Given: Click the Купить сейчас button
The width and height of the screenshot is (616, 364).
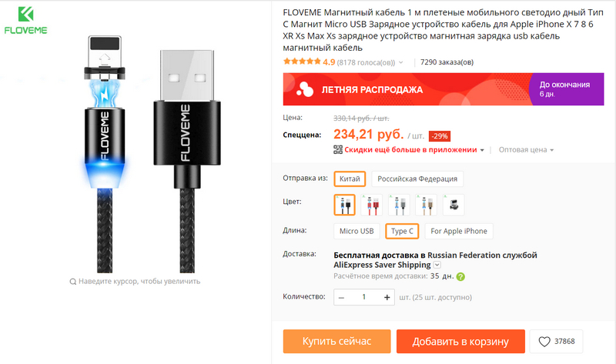Looking at the screenshot, I should 336,341.
